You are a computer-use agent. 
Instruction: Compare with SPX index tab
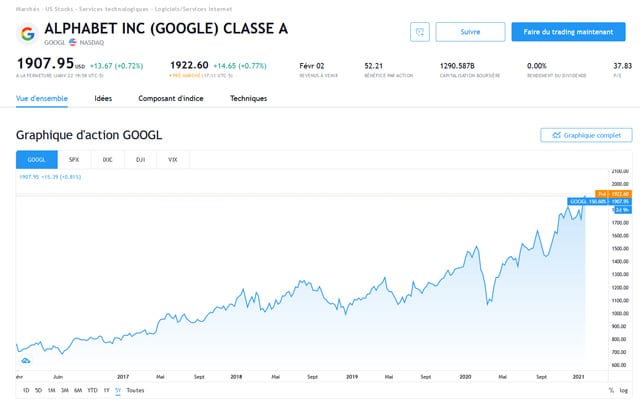pyautogui.click(x=74, y=159)
